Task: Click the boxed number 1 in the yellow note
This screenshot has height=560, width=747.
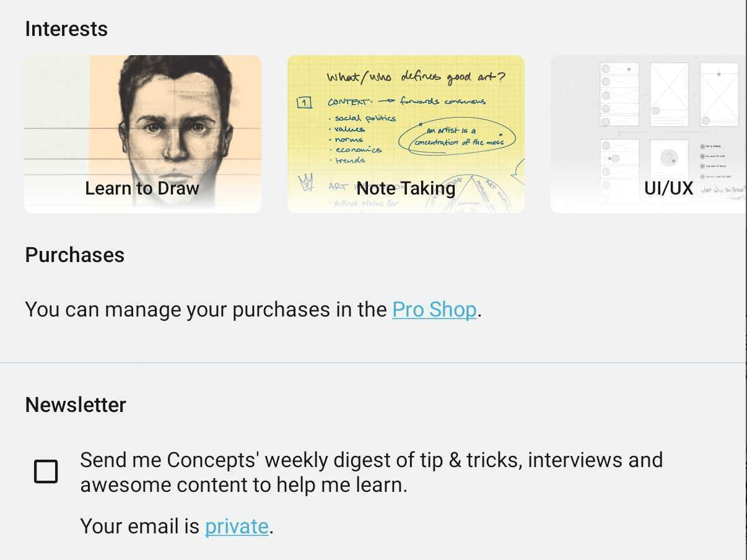Action: pos(305,102)
